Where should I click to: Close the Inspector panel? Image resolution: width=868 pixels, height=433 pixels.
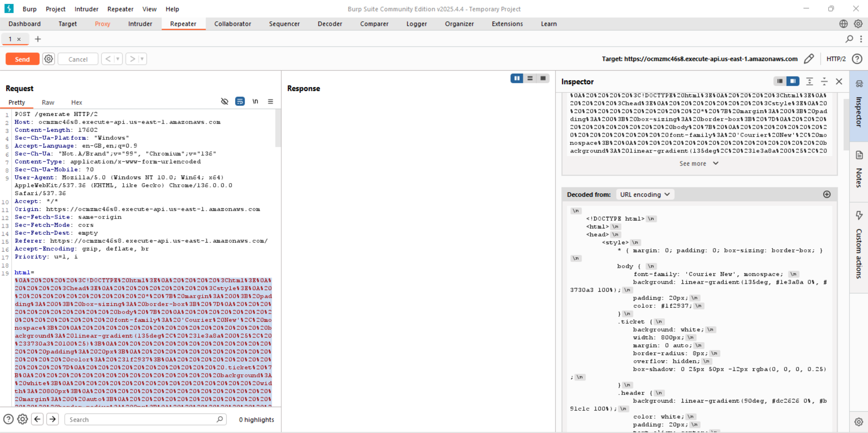[839, 81]
